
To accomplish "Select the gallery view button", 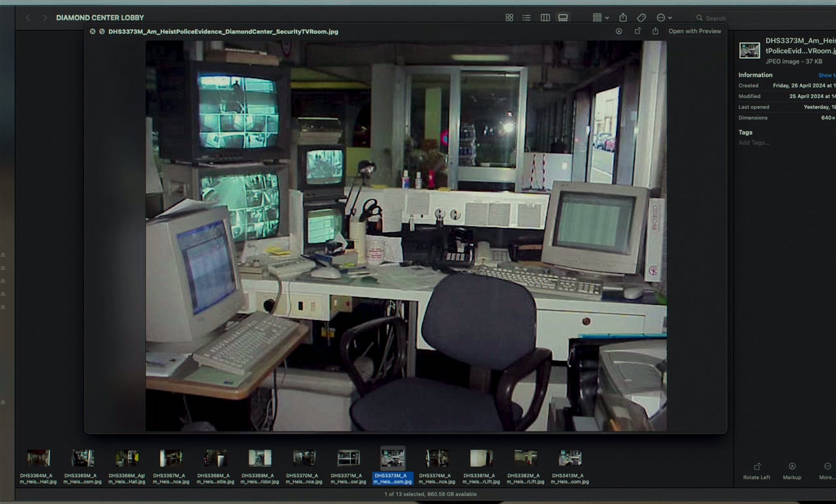I will [x=563, y=18].
